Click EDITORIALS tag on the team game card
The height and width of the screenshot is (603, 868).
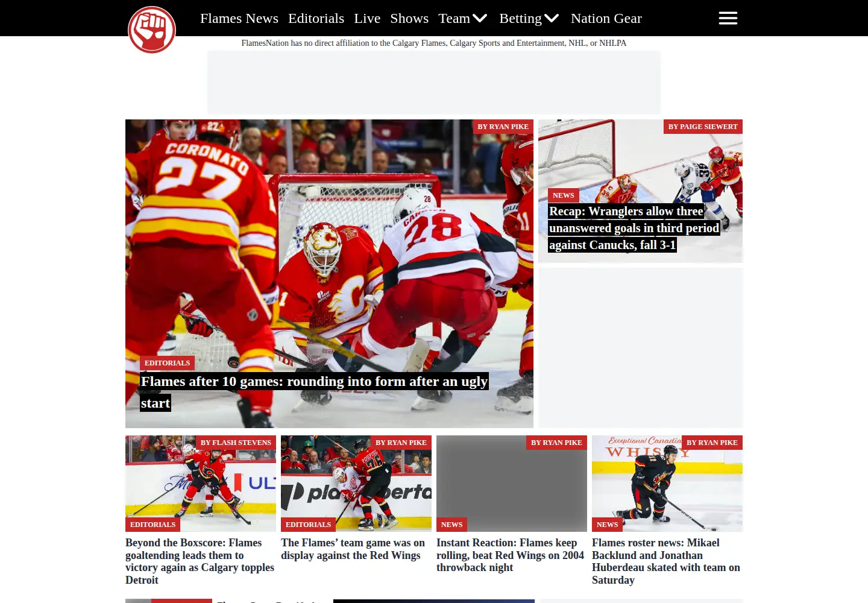309,525
